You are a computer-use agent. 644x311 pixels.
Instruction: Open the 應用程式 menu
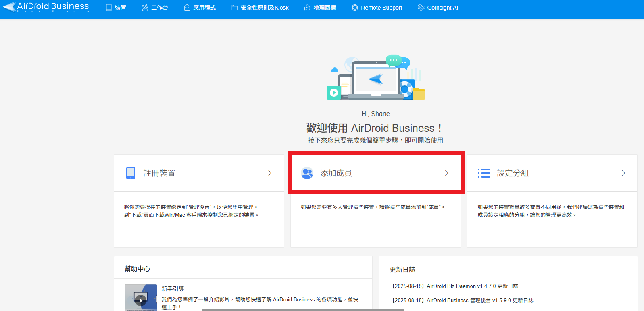pos(200,8)
